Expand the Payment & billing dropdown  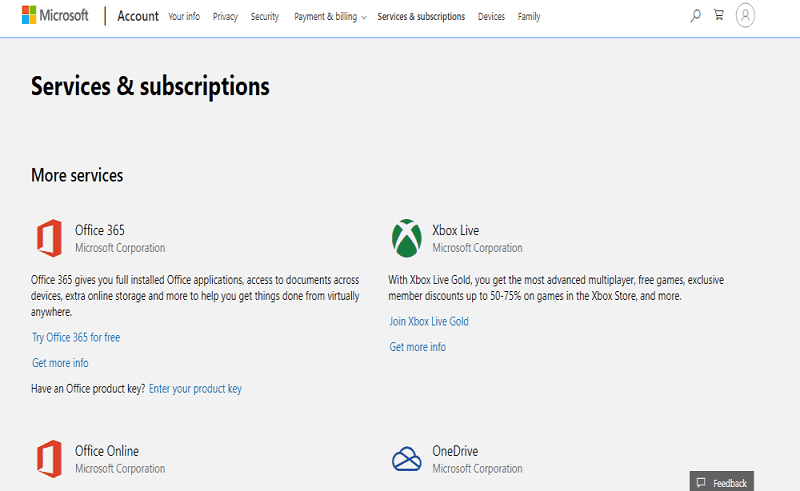pos(330,17)
